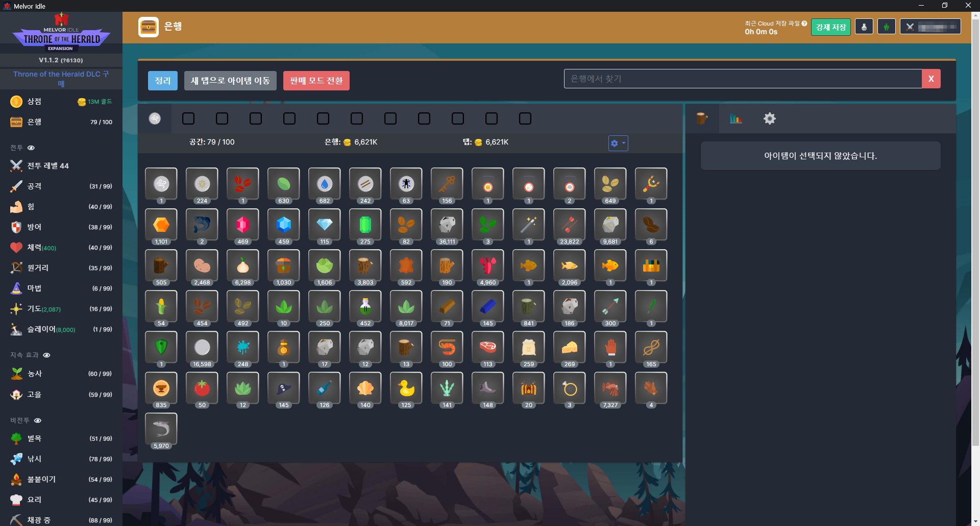Open the selected item info tab

(702, 118)
